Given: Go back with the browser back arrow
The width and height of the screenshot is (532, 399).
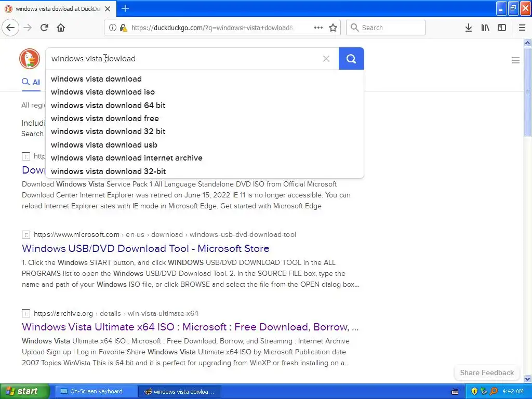Looking at the screenshot, I should [x=10, y=28].
